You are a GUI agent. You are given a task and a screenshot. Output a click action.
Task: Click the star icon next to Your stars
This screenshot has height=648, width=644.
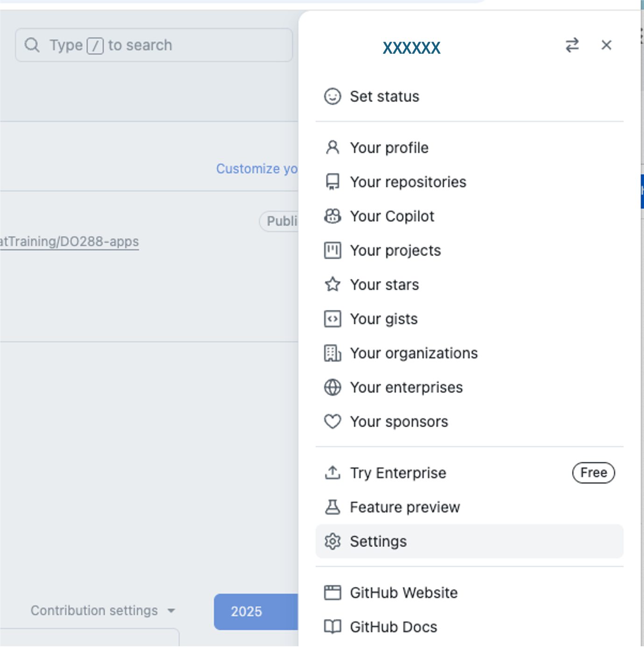click(x=333, y=284)
